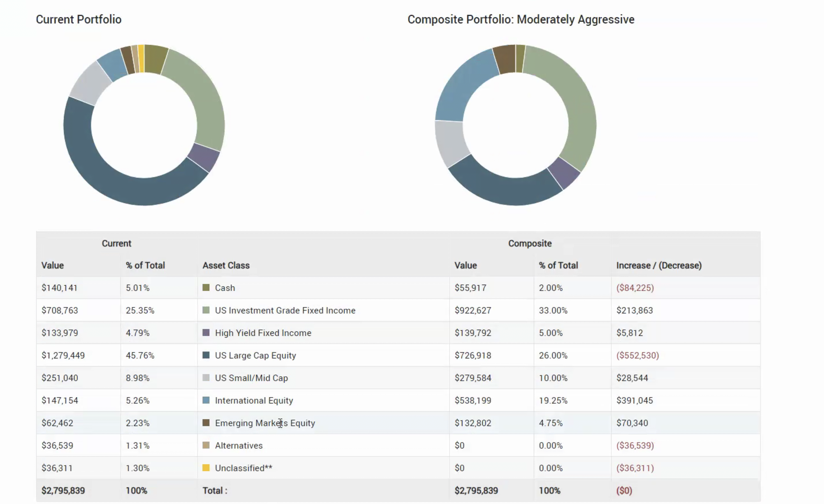This screenshot has width=824, height=504.
Task: Click the US Small/Mid Cap legend swatch
Action: point(206,378)
